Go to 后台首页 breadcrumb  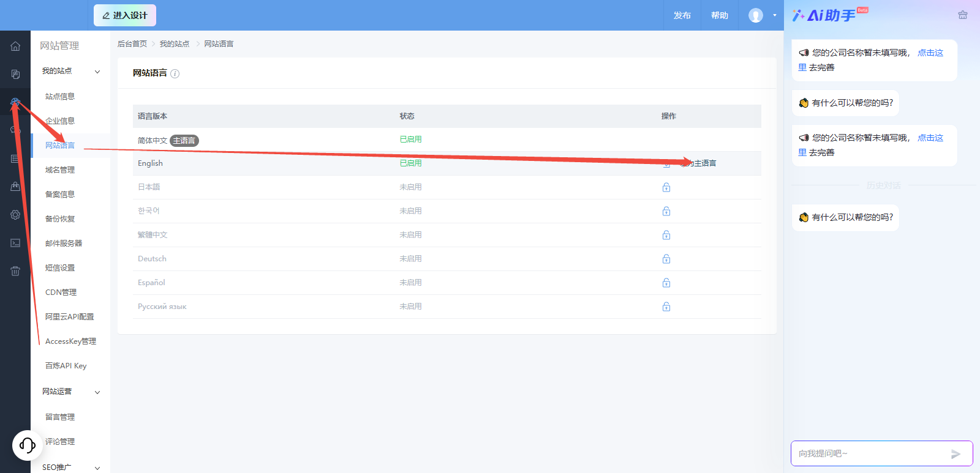tap(132, 44)
